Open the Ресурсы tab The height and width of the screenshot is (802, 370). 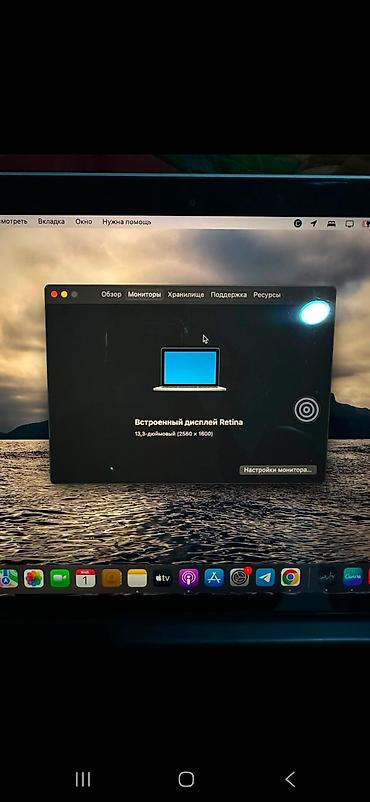coord(267,295)
